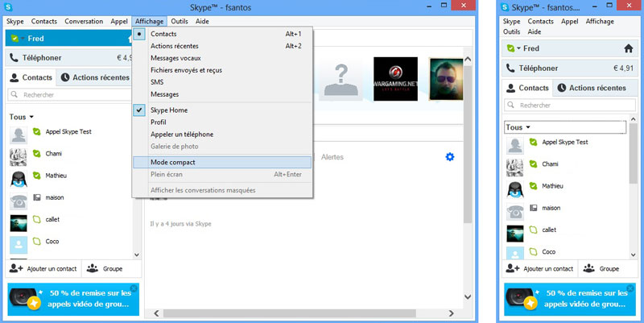Click contact name Chami in compact window

tap(550, 164)
